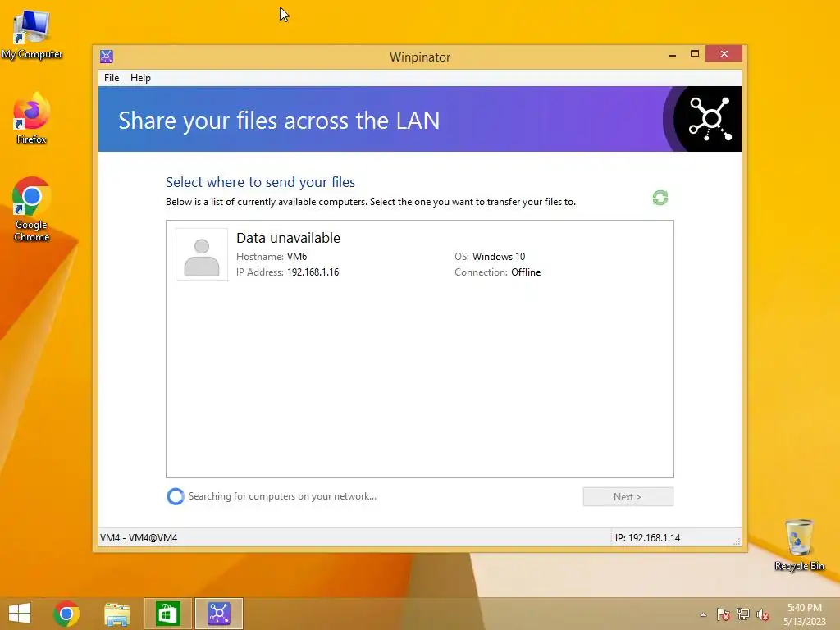The image size is (840, 630).
Task: Click 'Searching for computers on your network...' text
Action: (282, 496)
